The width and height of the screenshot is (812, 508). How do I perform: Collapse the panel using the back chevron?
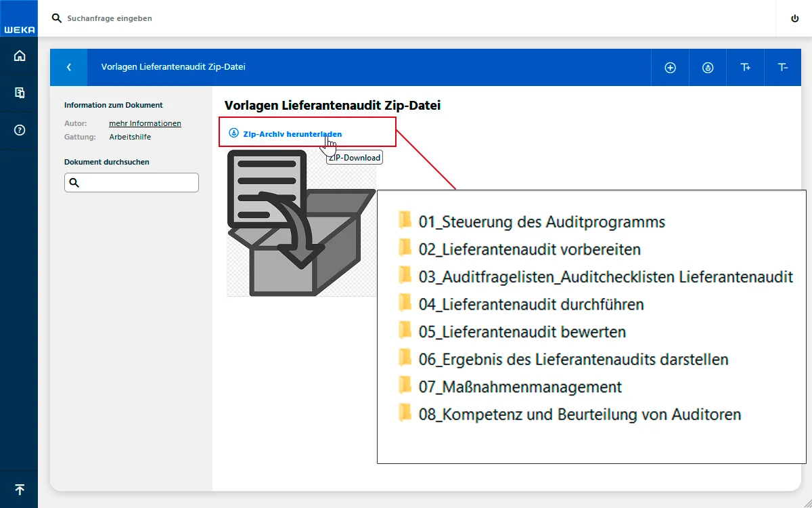[x=68, y=67]
